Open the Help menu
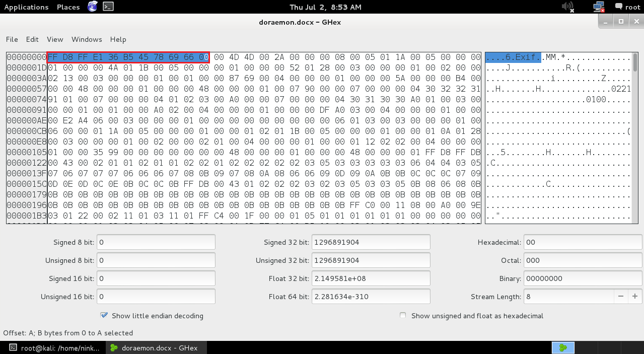The height and width of the screenshot is (354, 644). [118, 39]
